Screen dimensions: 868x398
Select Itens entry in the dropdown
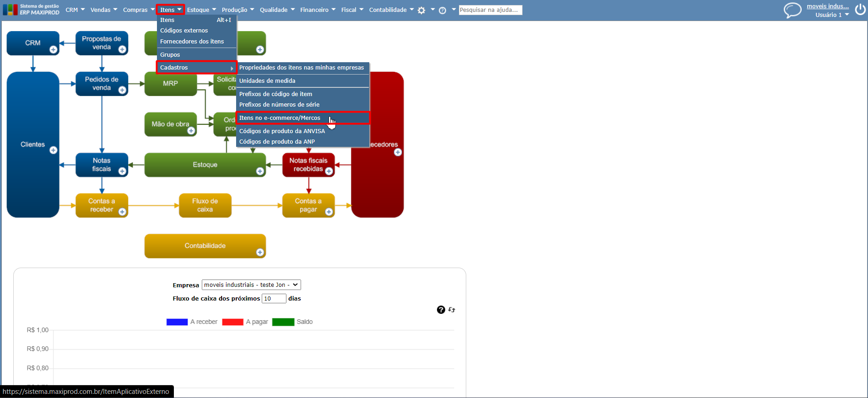[x=197, y=20]
